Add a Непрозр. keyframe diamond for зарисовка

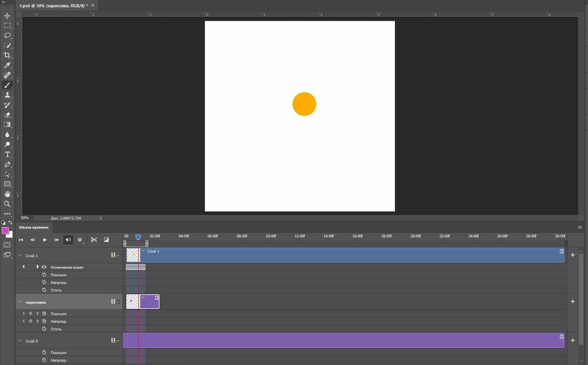click(30, 321)
